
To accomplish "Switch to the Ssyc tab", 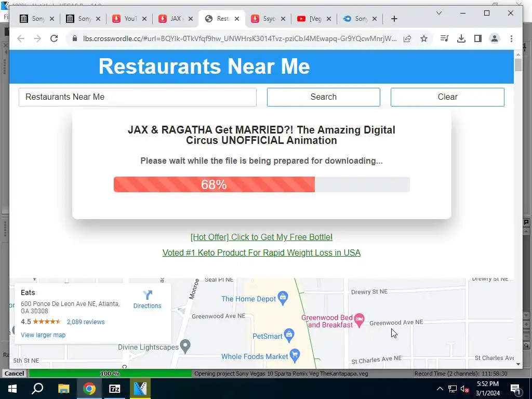I will 263,19.
